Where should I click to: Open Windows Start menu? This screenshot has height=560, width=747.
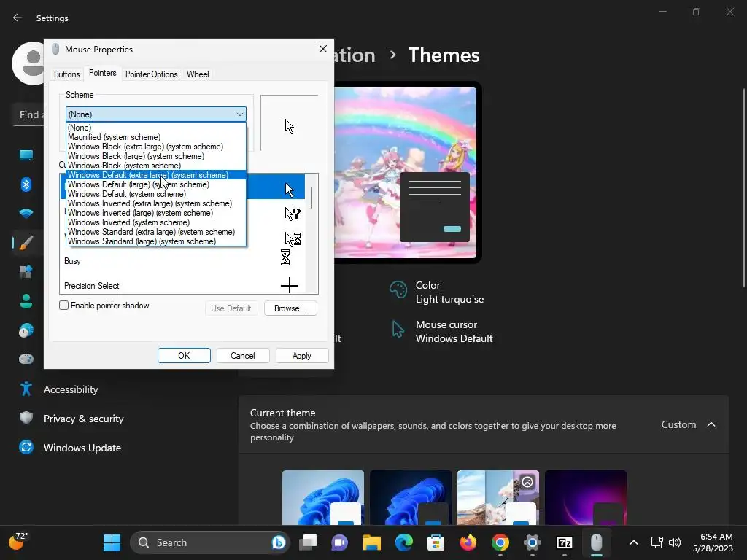coord(112,542)
